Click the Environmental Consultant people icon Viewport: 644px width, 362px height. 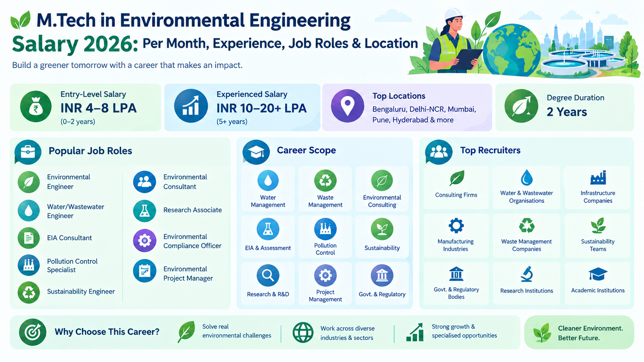click(x=144, y=182)
